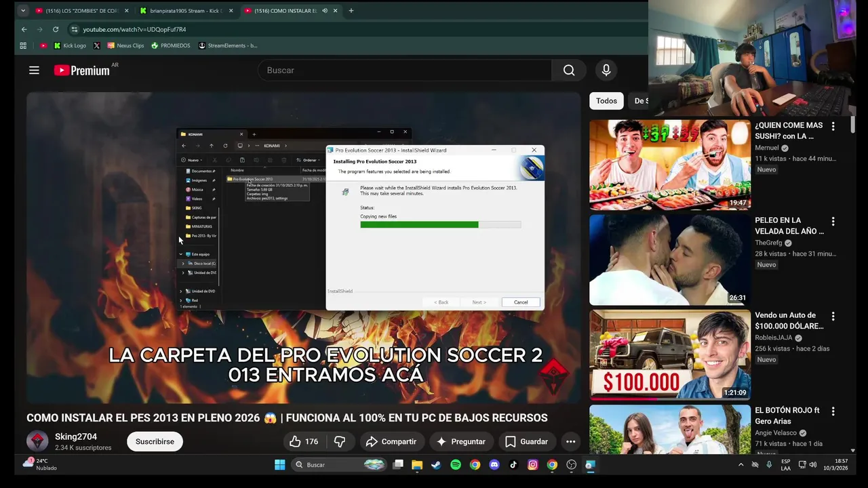Image resolution: width=868 pixels, height=488 pixels.
Task: Click ESP LAA language indicator
Action: (x=785, y=465)
